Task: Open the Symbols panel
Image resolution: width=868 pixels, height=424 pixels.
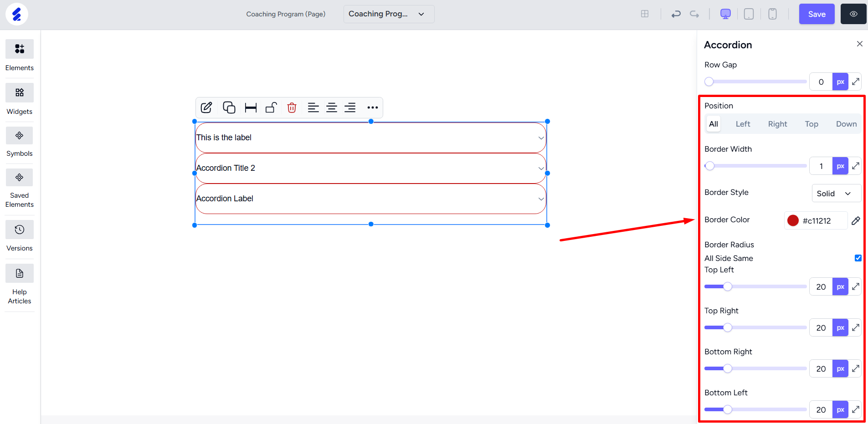Action: tap(20, 135)
